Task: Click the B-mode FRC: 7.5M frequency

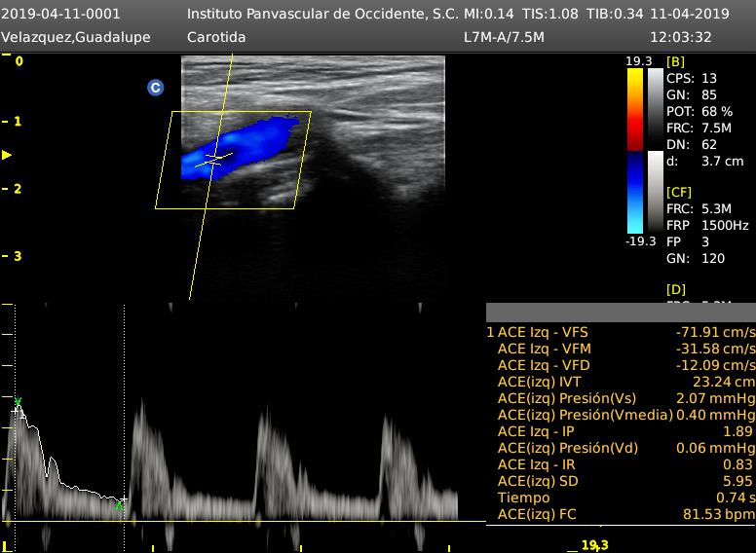Action: (x=699, y=129)
